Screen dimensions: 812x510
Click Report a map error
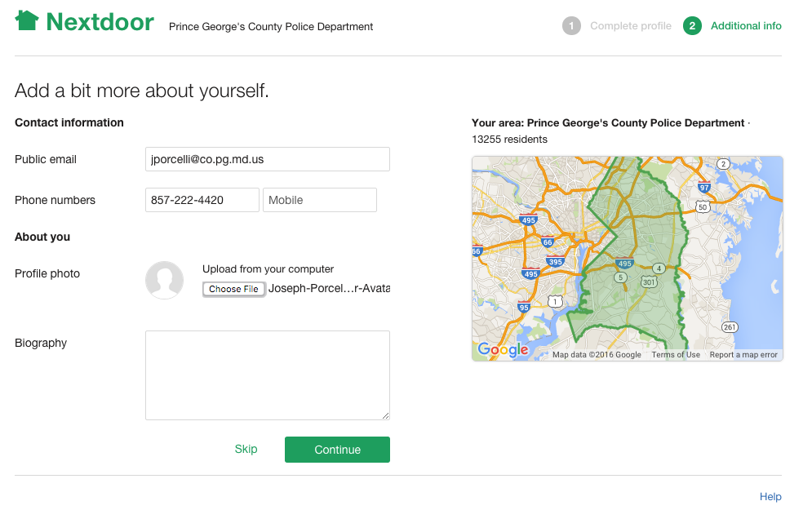click(x=743, y=354)
